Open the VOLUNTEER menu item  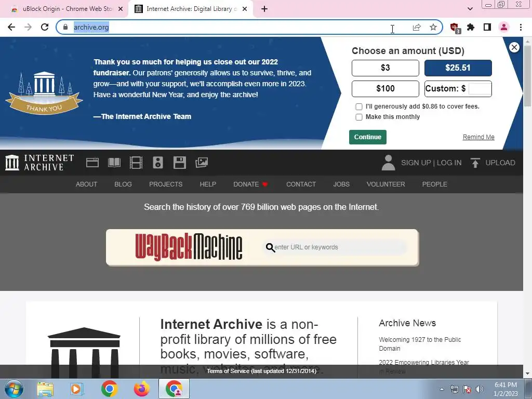tap(385, 184)
